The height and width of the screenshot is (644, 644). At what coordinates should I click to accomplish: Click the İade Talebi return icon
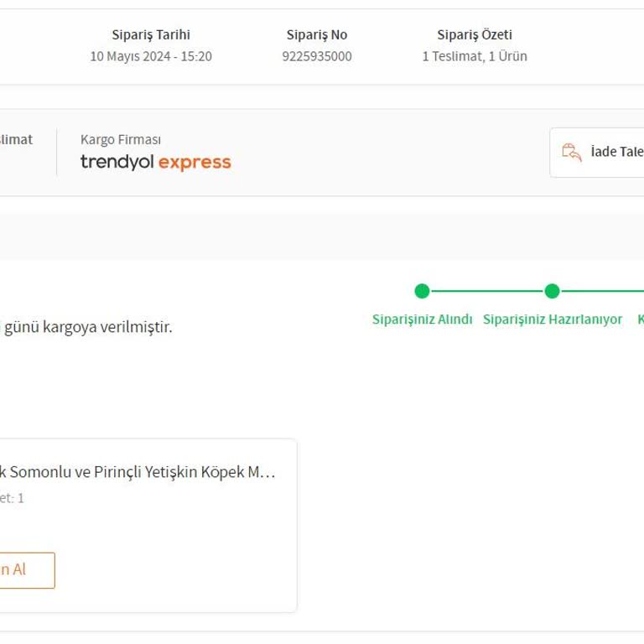572,153
